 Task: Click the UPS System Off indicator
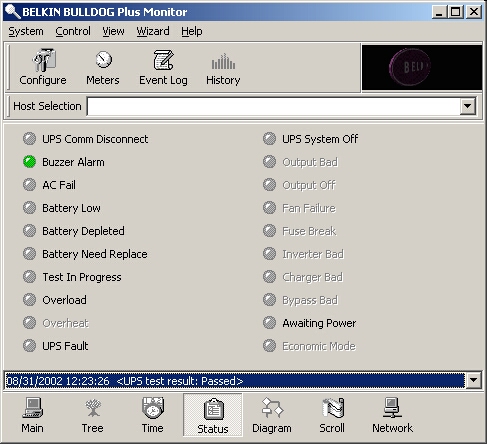(x=269, y=139)
